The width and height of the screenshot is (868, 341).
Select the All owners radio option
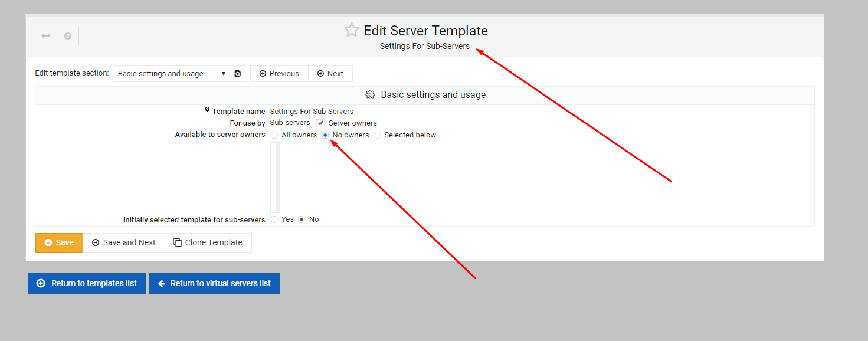(x=274, y=135)
